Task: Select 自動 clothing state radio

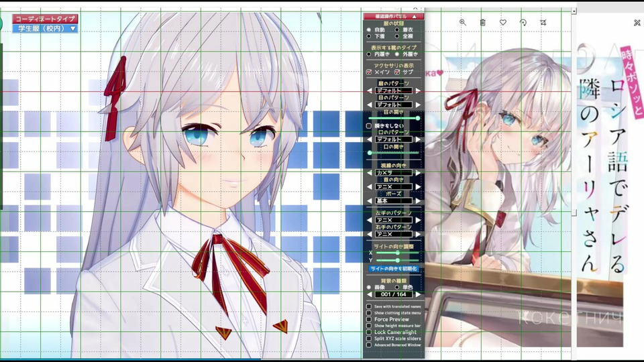Action: point(369,29)
